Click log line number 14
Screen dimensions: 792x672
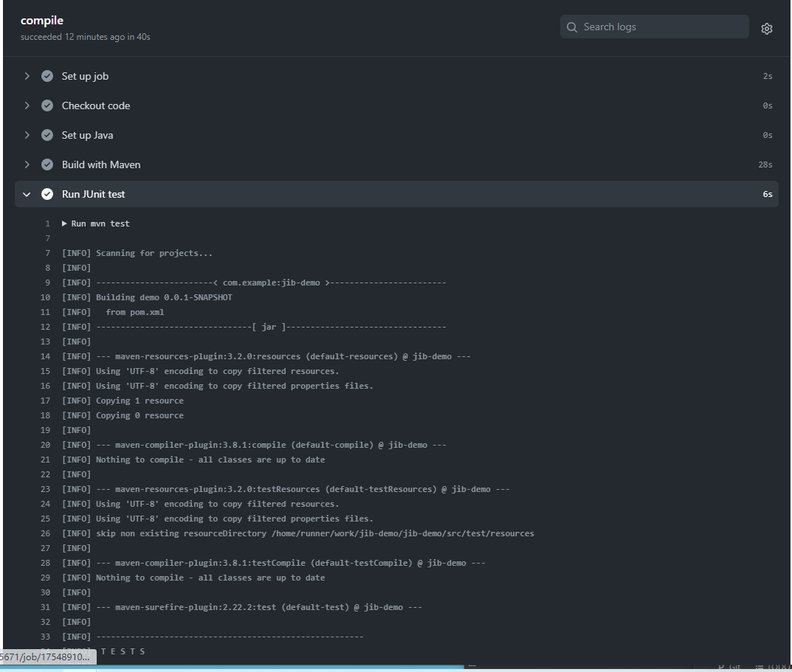(x=46, y=356)
